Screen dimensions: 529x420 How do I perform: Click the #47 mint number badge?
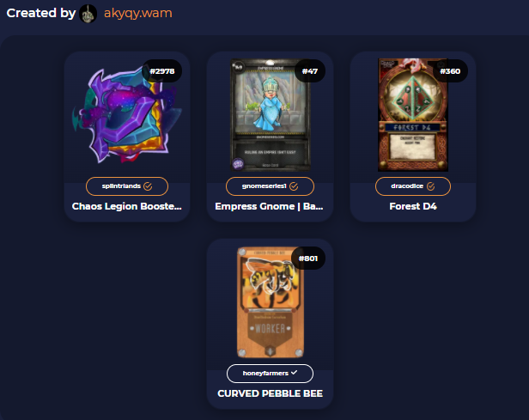click(310, 71)
